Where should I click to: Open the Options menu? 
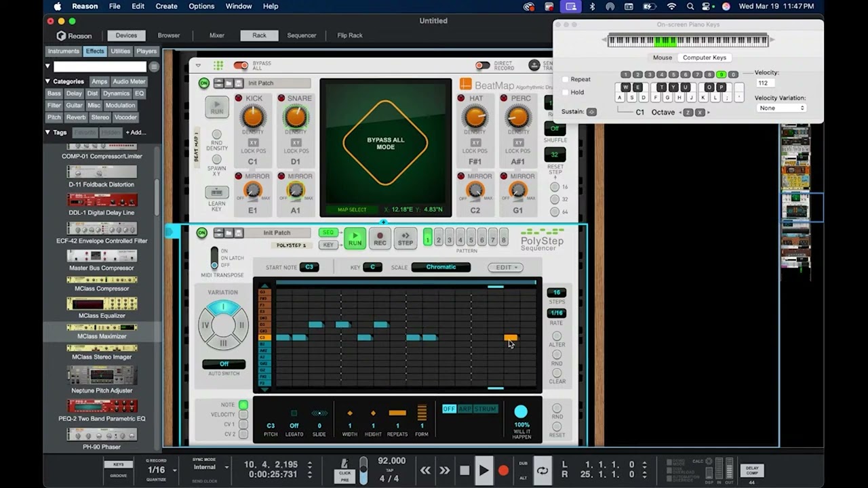pyautogui.click(x=201, y=6)
